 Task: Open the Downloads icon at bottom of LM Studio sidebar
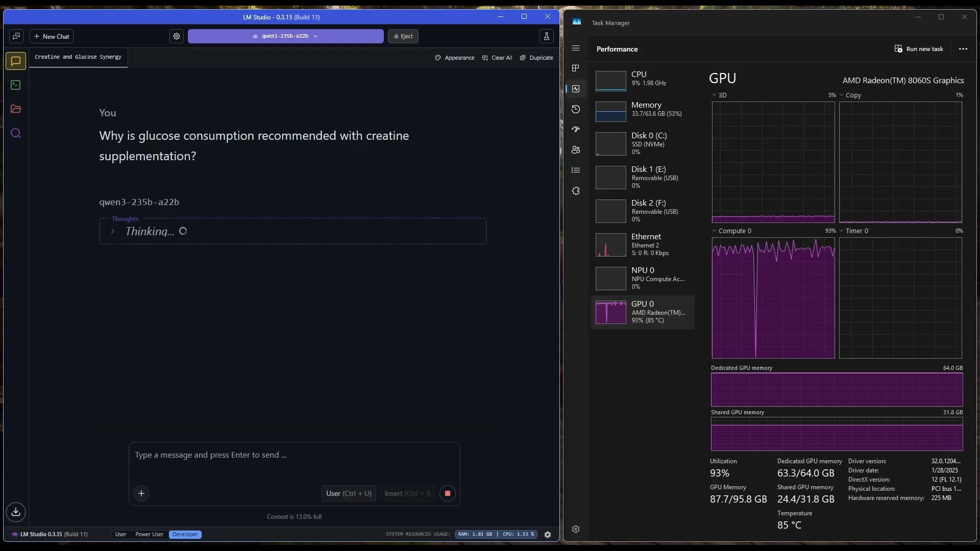point(16,512)
